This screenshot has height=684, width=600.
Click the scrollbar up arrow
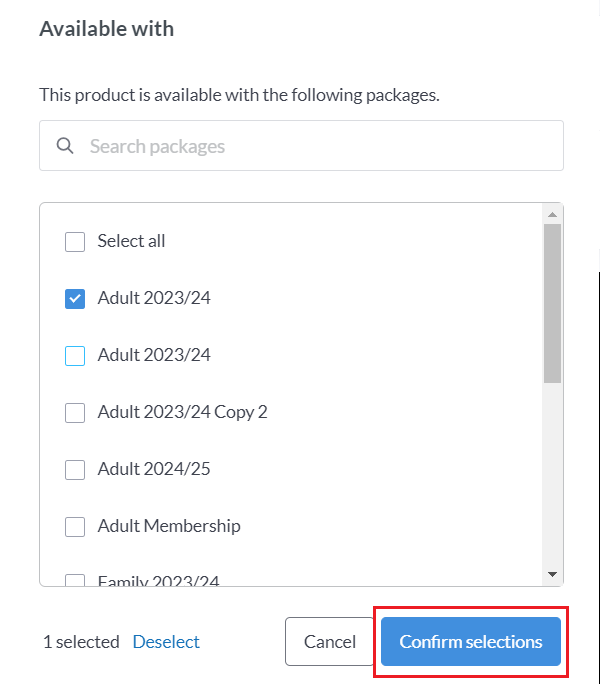[552, 214]
